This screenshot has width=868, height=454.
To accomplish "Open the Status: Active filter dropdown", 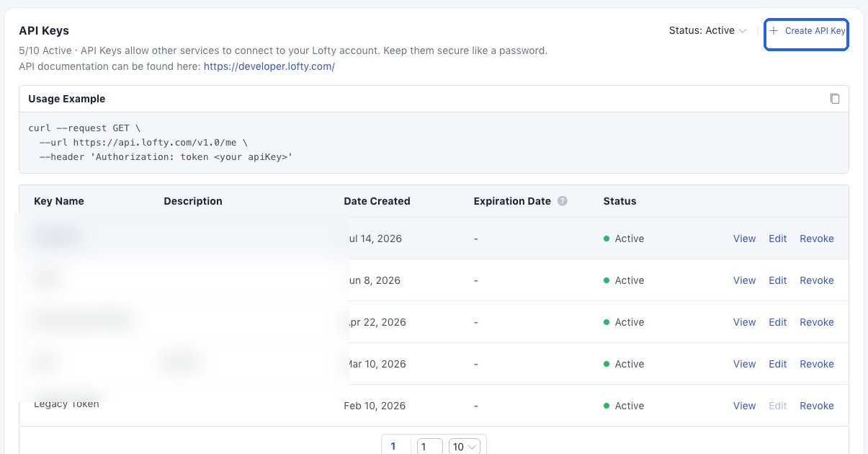I will 707,30.
